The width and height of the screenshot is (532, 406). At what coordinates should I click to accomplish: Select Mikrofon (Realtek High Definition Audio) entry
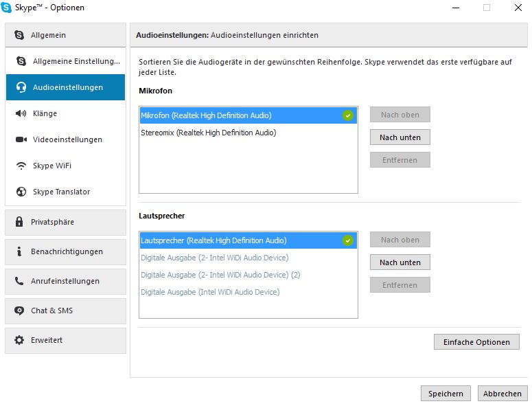click(x=248, y=115)
